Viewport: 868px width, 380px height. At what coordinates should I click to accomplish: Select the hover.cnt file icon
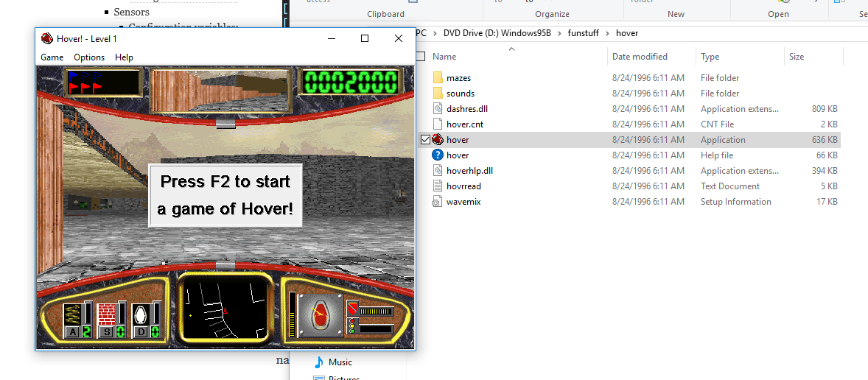point(438,124)
